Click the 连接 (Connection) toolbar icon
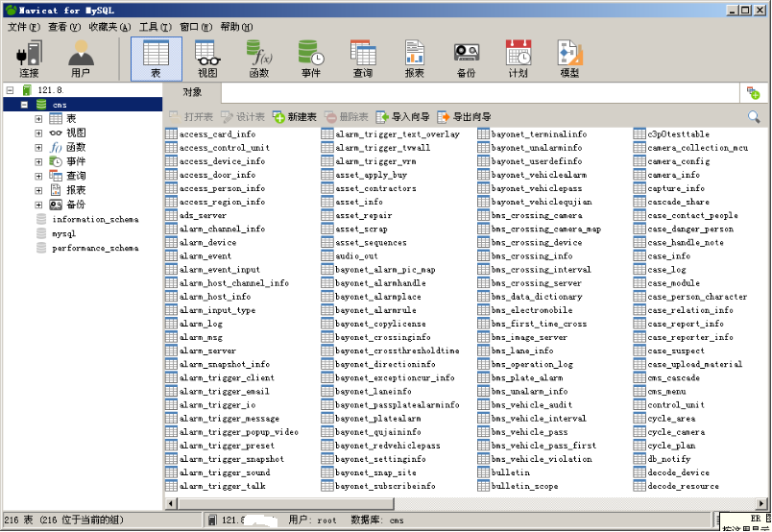The width and height of the screenshot is (772, 532). pos(30,59)
